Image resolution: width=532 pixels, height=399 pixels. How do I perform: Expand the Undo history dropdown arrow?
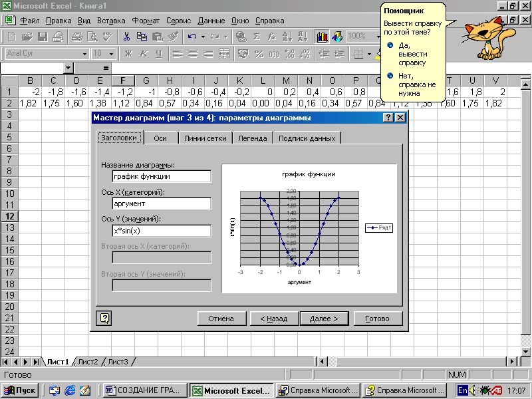[x=203, y=37]
